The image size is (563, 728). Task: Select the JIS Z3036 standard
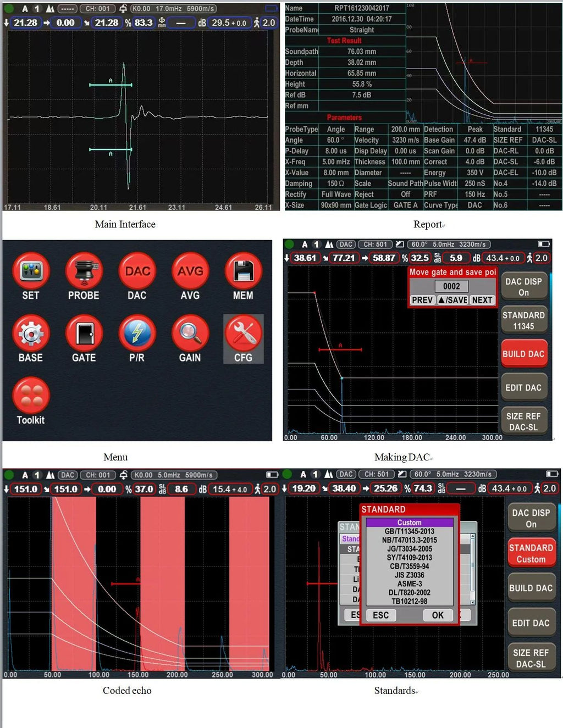coord(409,574)
